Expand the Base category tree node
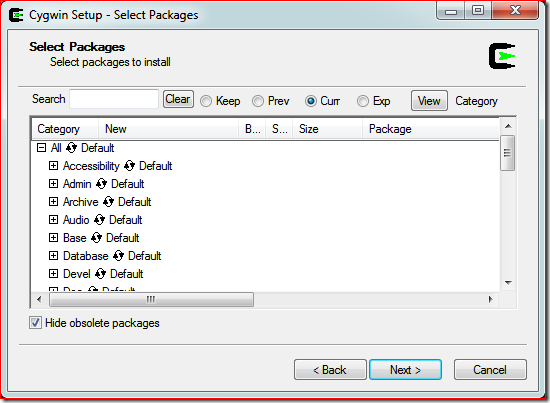The image size is (550, 403). (x=53, y=237)
